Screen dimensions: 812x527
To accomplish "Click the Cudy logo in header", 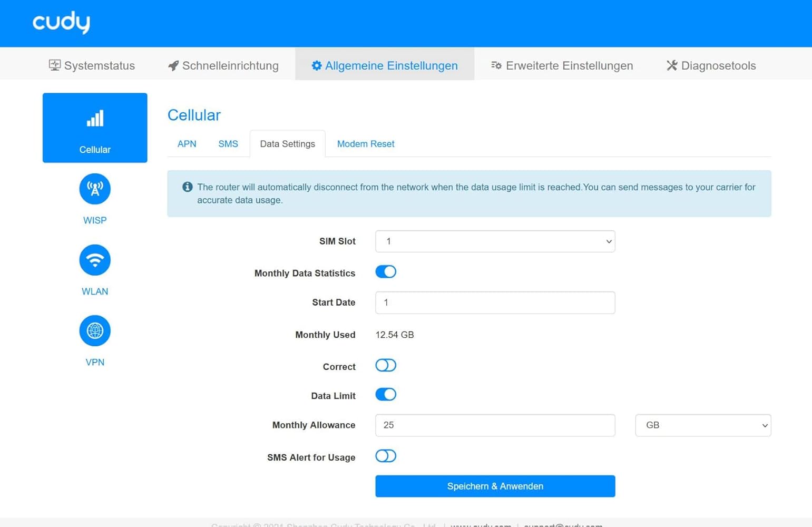I will (x=61, y=23).
